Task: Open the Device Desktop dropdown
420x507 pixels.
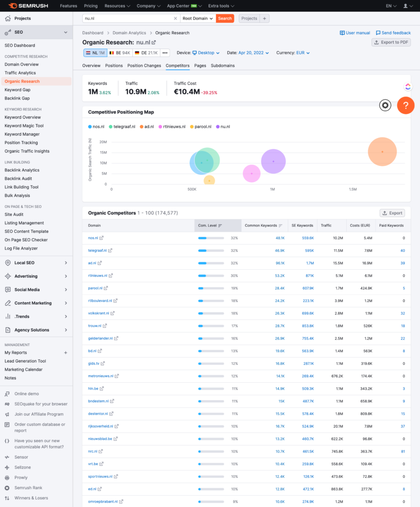Action: tap(206, 52)
